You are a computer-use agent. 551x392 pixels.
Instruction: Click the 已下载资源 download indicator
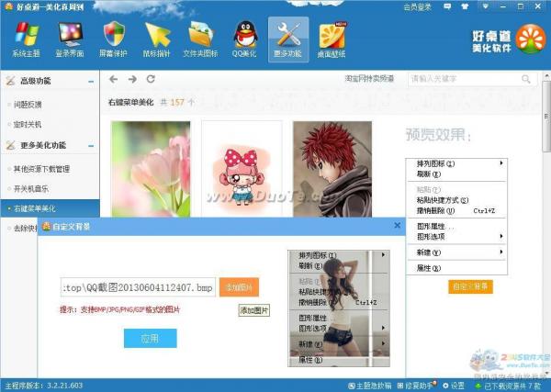(508, 386)
